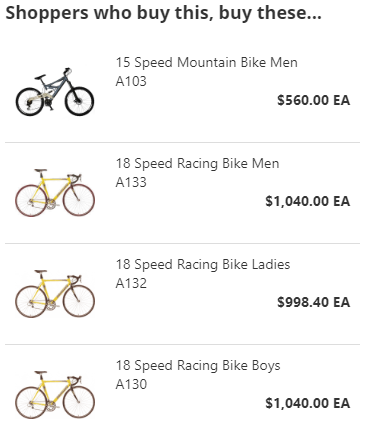Open the 18 Speed Racing Bike Ladies link
Viewport: 376px width, 434px height.
coord(203,265)
